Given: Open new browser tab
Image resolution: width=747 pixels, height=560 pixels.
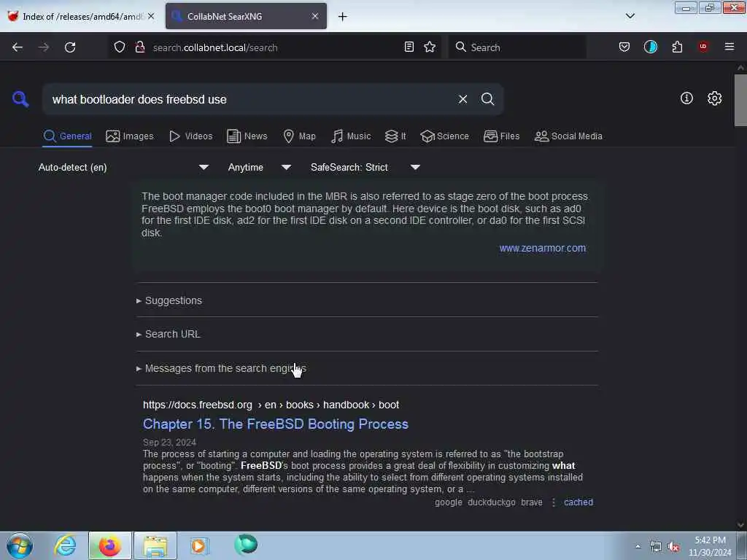Looking at the screenshot, I should pos(343,17).
